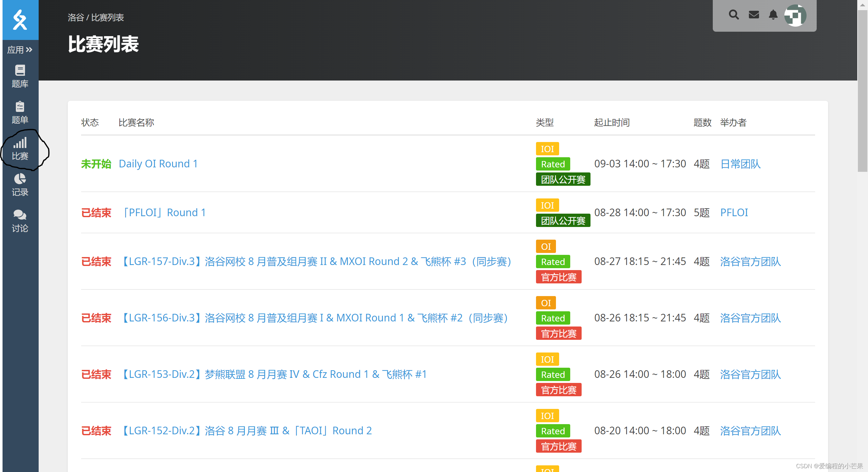Click the Luogu logo icon
The width and height of the screenshot is (868, 472).
20,20
